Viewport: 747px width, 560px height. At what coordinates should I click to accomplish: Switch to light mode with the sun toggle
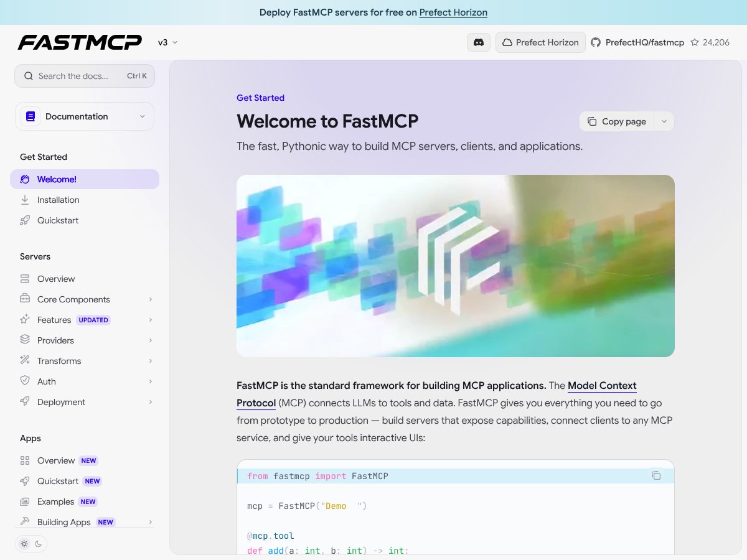[x=24, y=543]
